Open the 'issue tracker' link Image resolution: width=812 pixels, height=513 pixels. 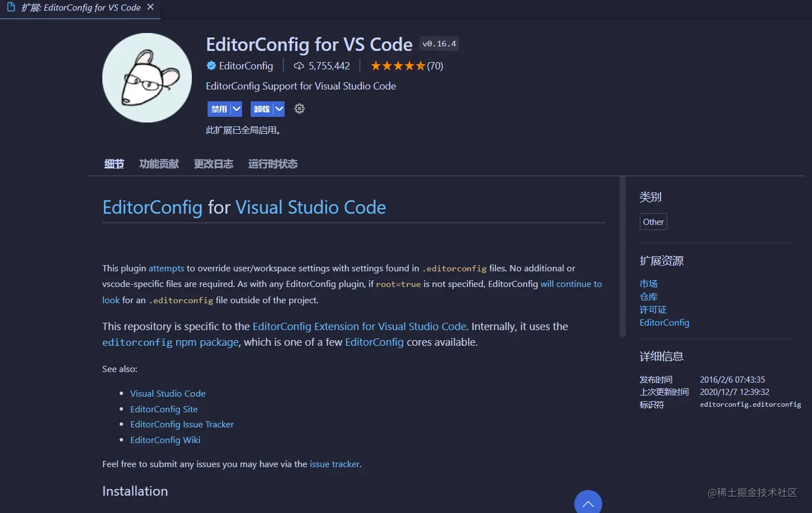(334, 464)
